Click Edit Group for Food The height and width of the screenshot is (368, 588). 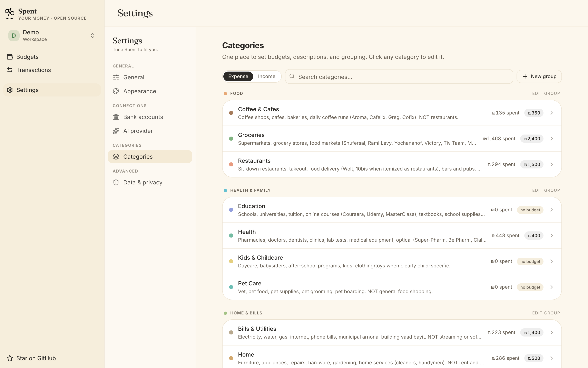coord(546,93)
